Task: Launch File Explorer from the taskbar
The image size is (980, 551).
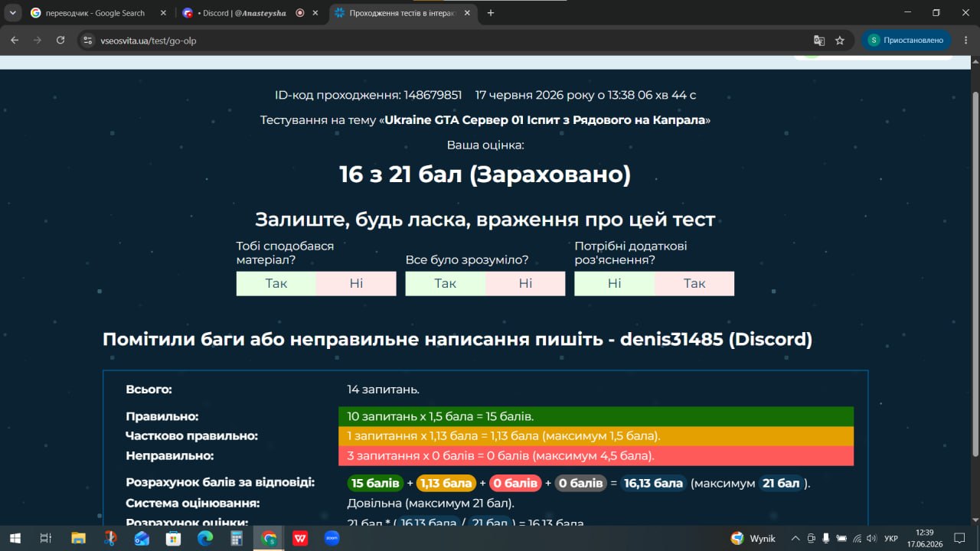Action: (78, 538)
